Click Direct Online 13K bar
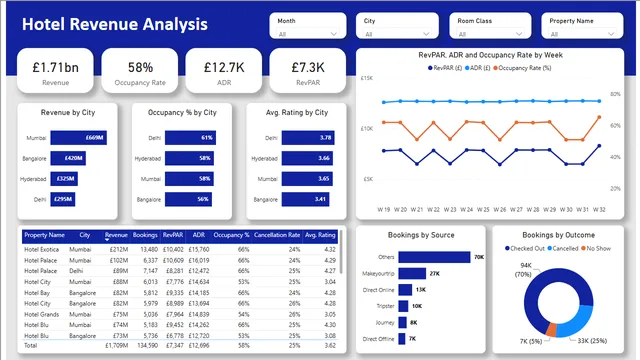Screen dimensions: 640x360 [x=405, y=290]
